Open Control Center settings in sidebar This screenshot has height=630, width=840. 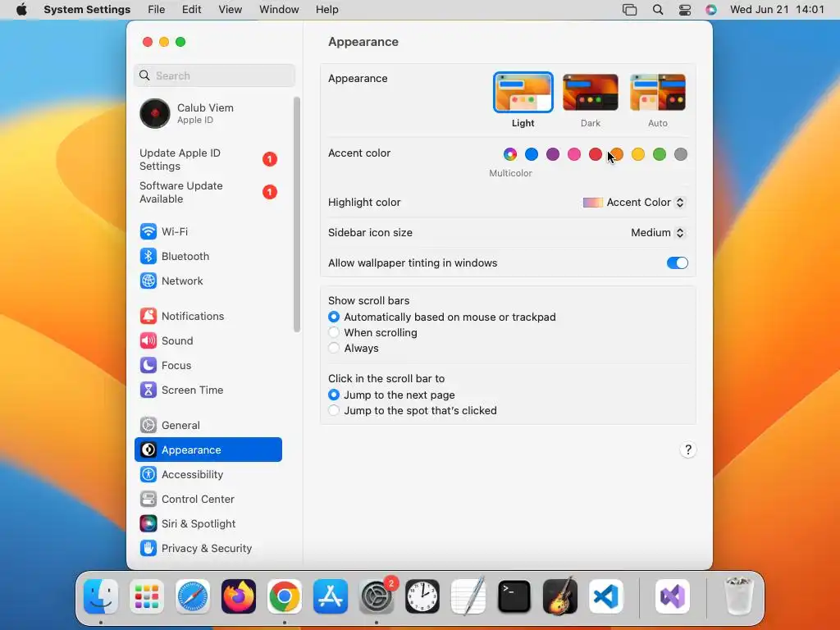208,500
